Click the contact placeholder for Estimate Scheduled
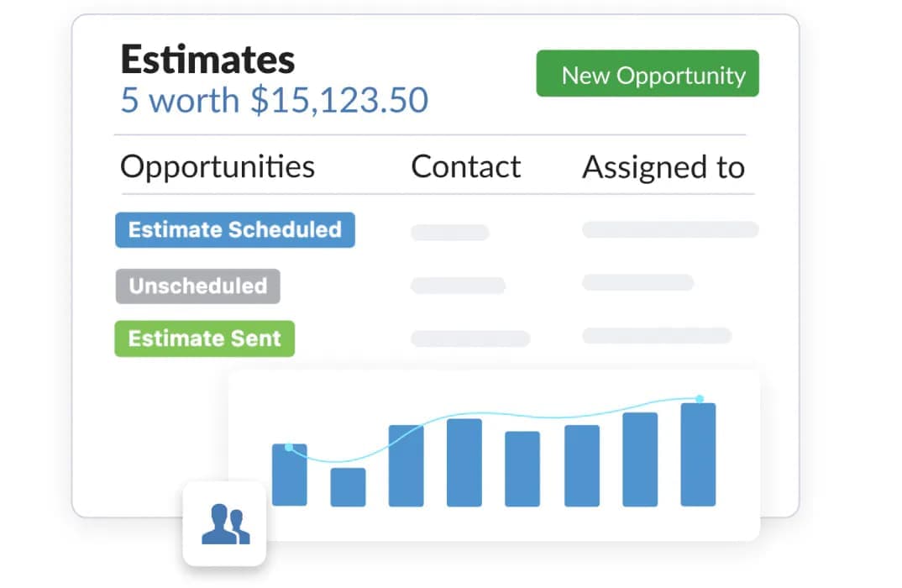The height and width of the screenshot is (588, 902). 449,233
